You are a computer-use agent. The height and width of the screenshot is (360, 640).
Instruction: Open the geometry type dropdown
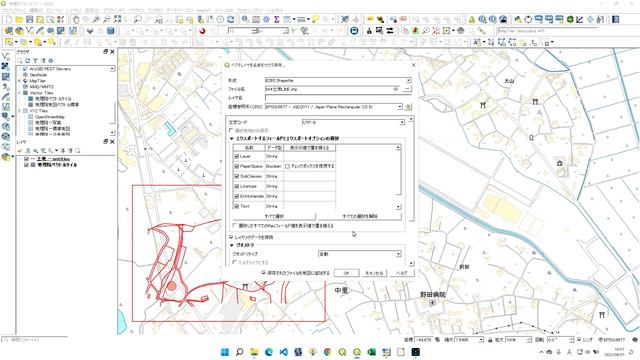coord(360,254)
